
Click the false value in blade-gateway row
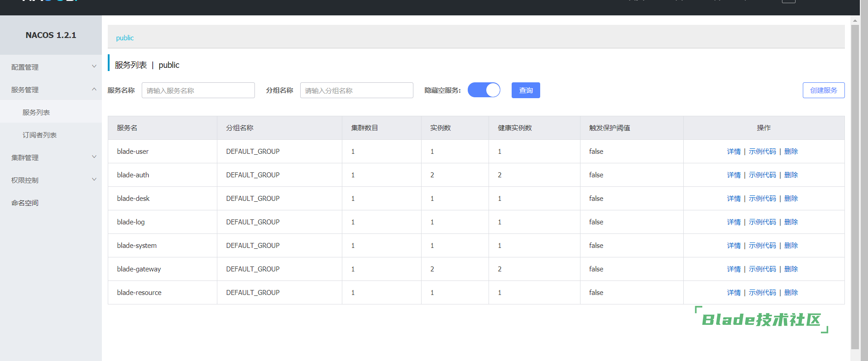click(x=596, y=269)
